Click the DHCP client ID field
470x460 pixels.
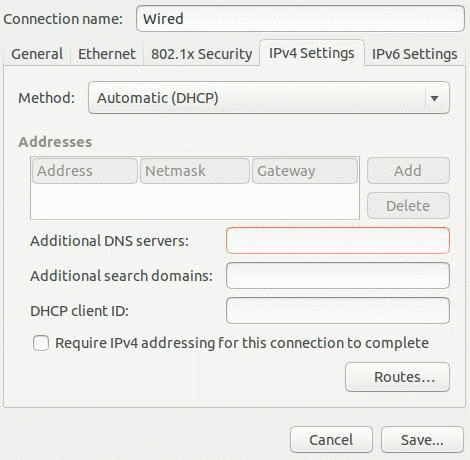coord(338,311)
